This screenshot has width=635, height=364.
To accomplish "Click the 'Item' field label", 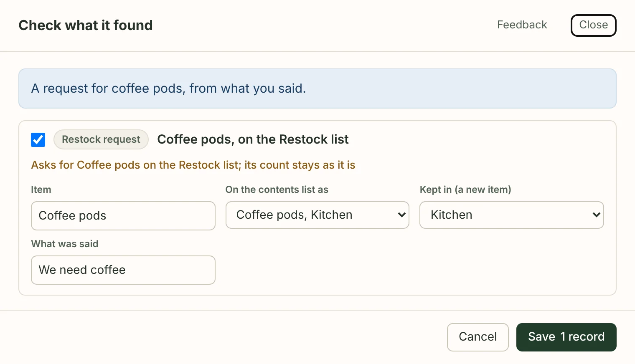I will 41,190.
